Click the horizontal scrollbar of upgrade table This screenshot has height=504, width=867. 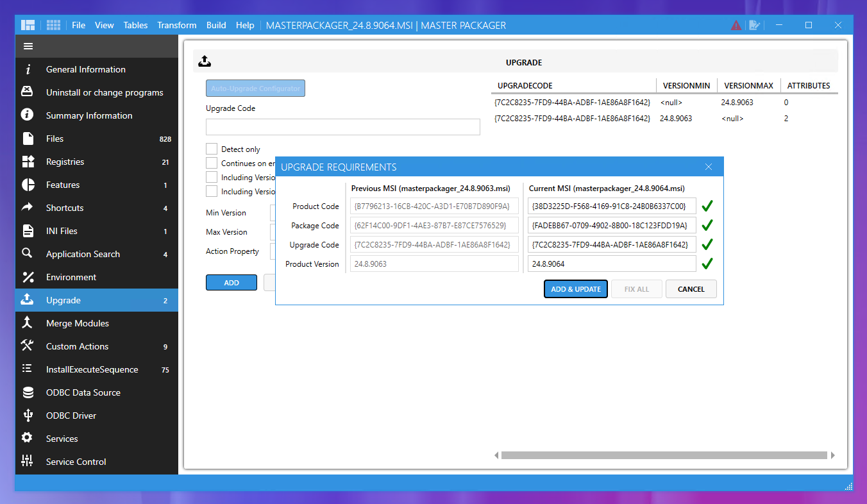tap(664, 455)
